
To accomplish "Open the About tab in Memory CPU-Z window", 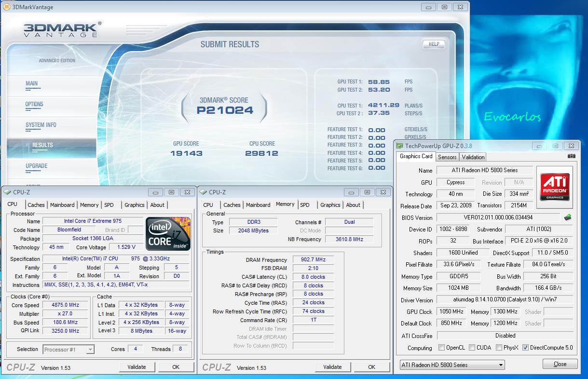I will 353,205.
